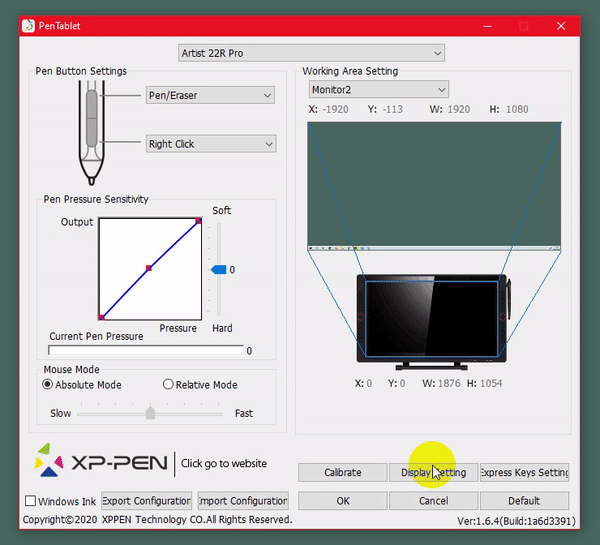The image size is (600, 545).
Task: Click the version text Ver:1.6.4
Action: [x=516, y=521]
